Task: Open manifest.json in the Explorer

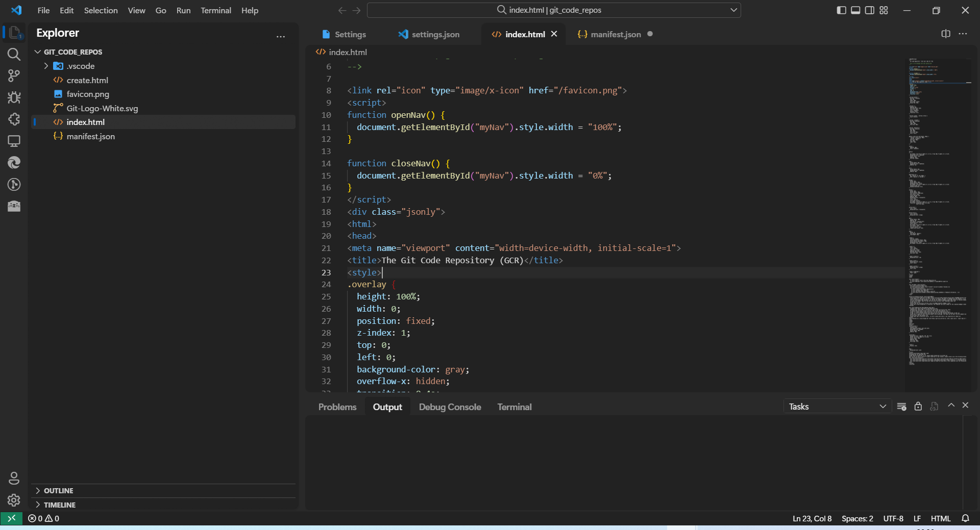Action: (x=163, y=136)
